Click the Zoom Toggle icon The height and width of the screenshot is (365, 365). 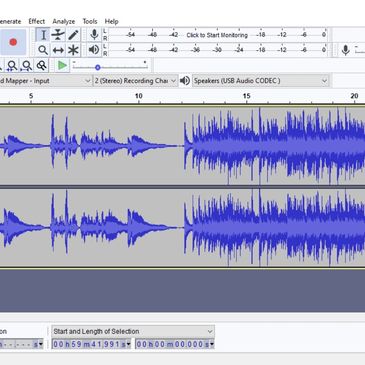coord(41,66)
